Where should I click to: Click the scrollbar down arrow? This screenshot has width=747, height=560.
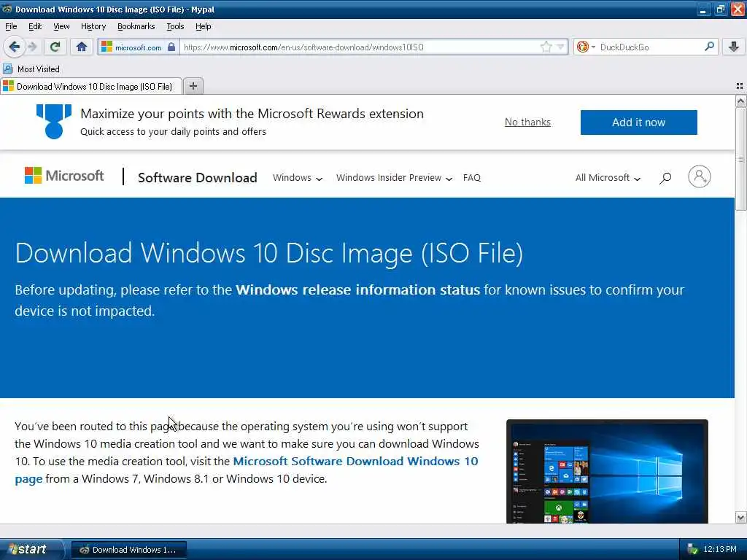tap(740, 518)
